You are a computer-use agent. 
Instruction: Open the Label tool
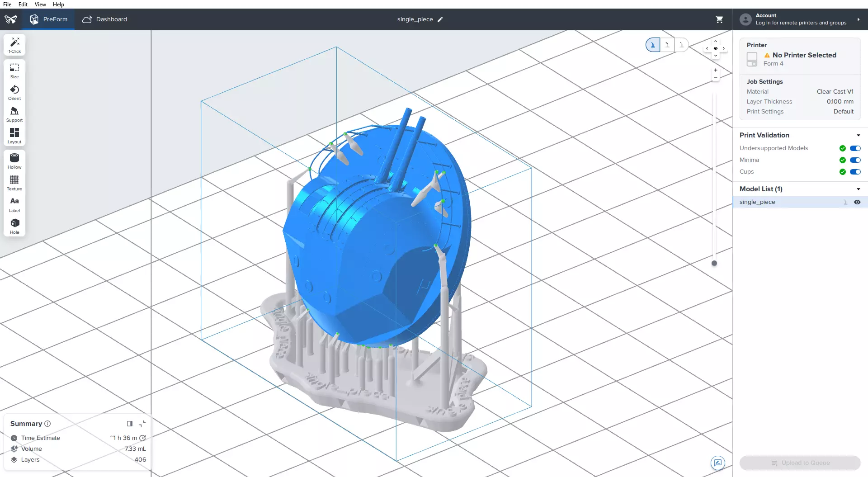(14, 205)
